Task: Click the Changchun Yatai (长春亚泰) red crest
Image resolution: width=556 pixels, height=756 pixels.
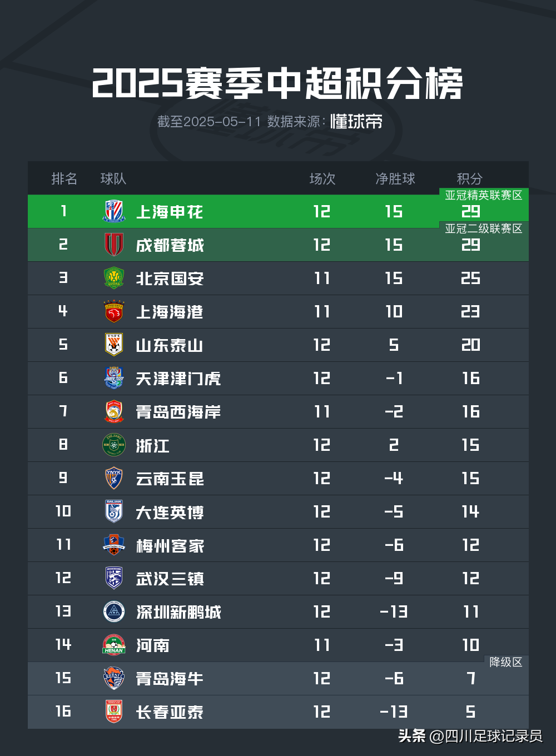Action: [x=114, y=712]
